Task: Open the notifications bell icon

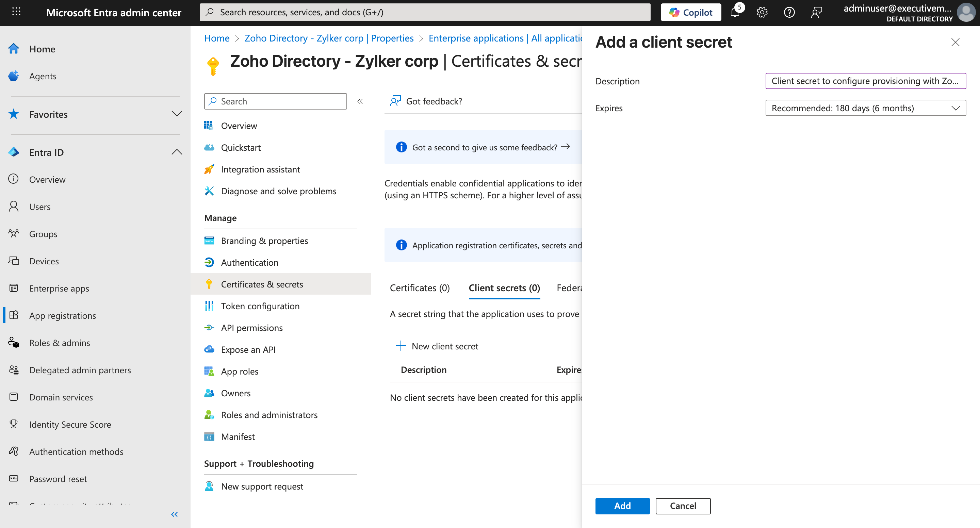Action: click(x=735, y=13)
